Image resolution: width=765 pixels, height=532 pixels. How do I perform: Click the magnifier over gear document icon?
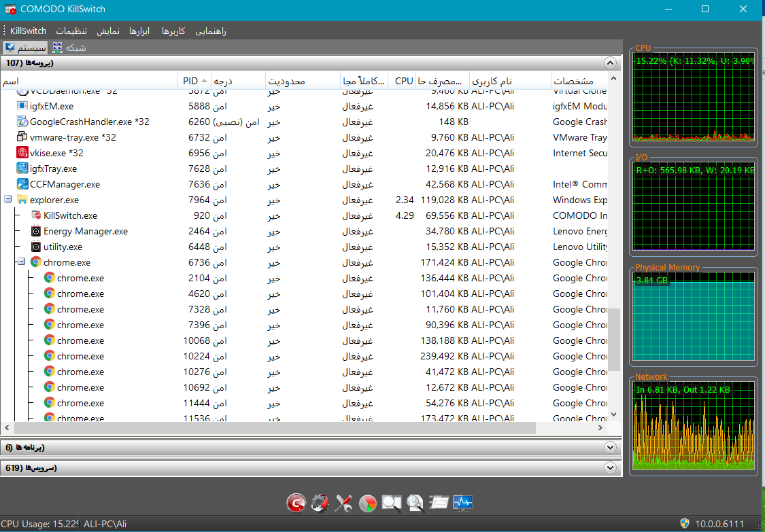click(415, 503)
